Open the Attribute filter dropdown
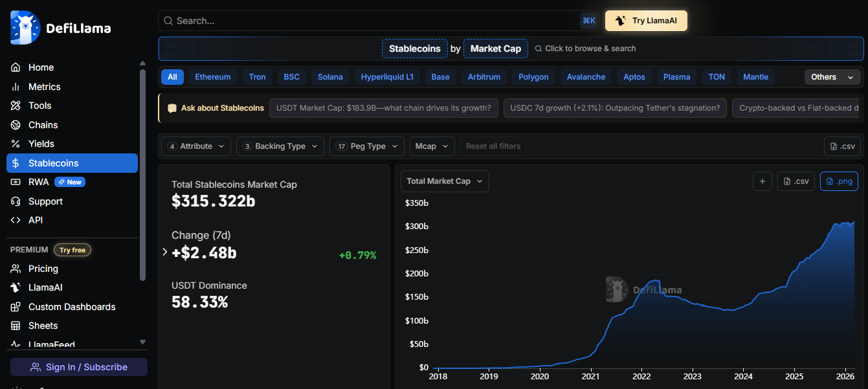This screenshot has width=868, height=389. click(x=196, y=146)
